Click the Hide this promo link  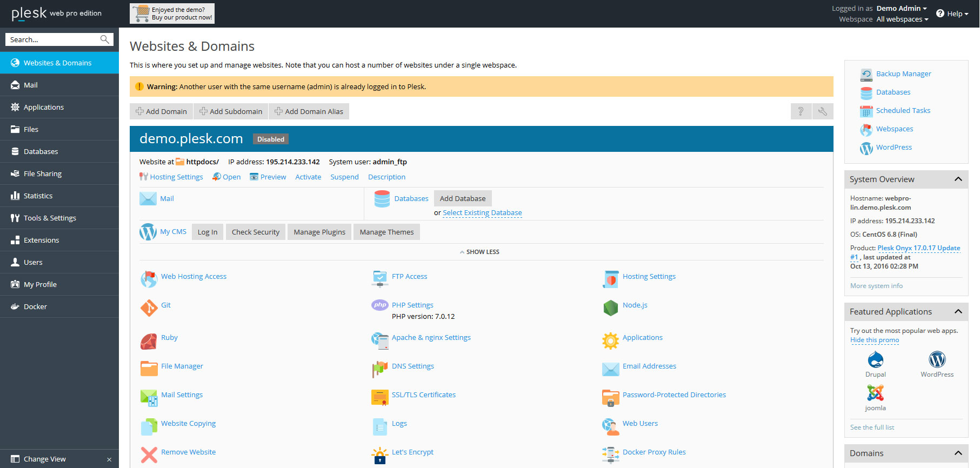point(875,340)
